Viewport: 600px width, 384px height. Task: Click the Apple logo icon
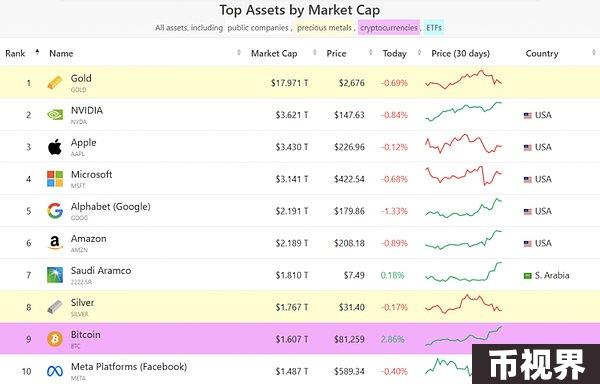[55, 147]
